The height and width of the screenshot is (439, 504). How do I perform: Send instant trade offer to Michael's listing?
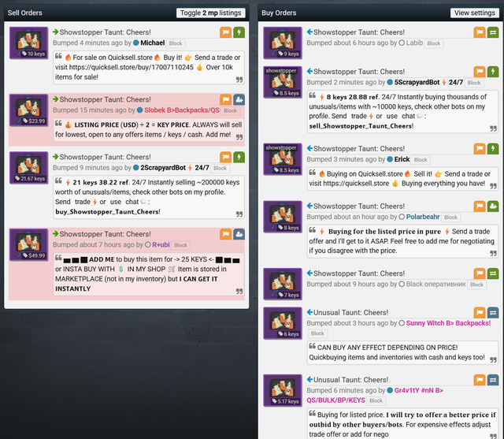[x=239, y=32]
